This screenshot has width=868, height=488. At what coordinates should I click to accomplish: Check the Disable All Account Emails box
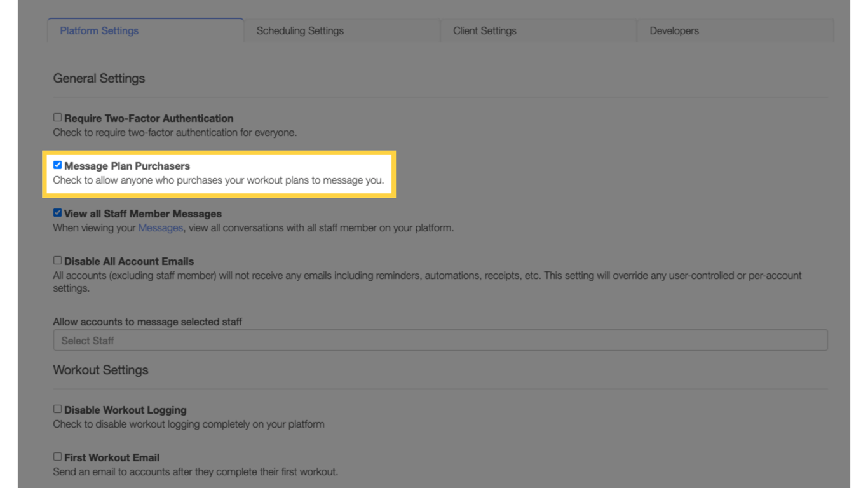tap(57, 260)
